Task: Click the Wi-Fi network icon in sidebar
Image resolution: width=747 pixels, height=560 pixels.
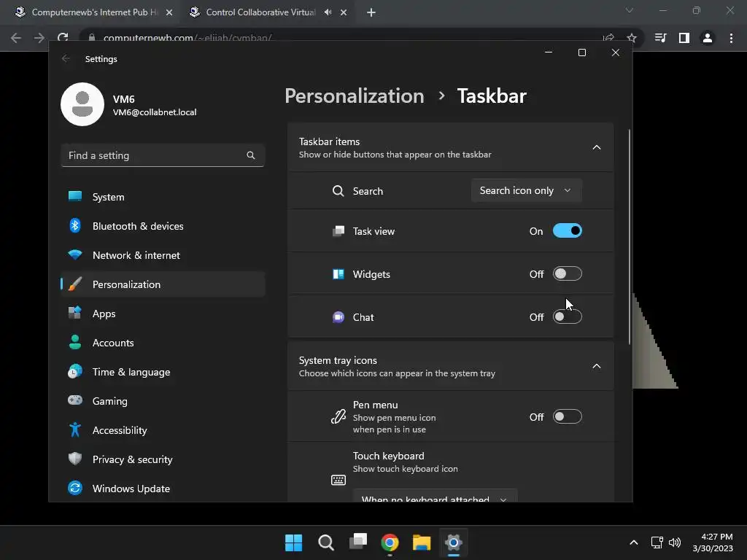Action: coord(75,254)
